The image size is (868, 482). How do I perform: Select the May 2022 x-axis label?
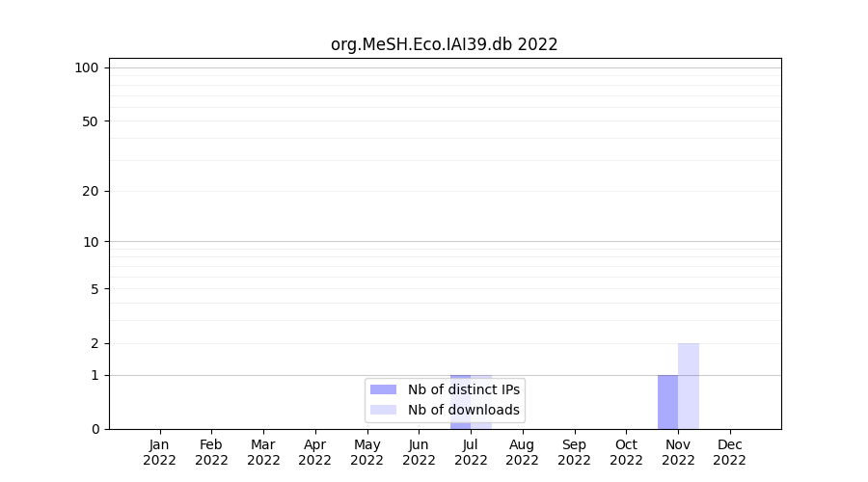tap(366, 452)
